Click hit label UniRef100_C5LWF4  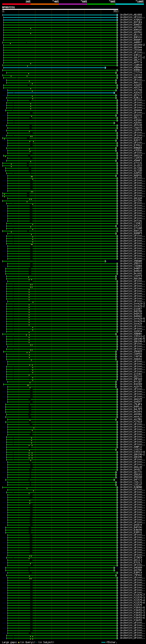click(x=131, y=404)
